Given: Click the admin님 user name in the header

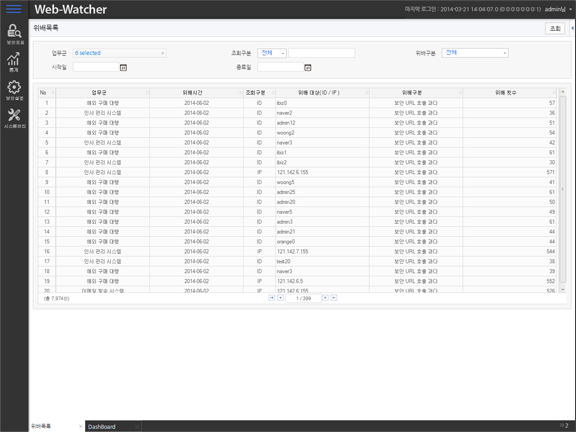Looking at the screenshot, I should [x=555, y=9].
